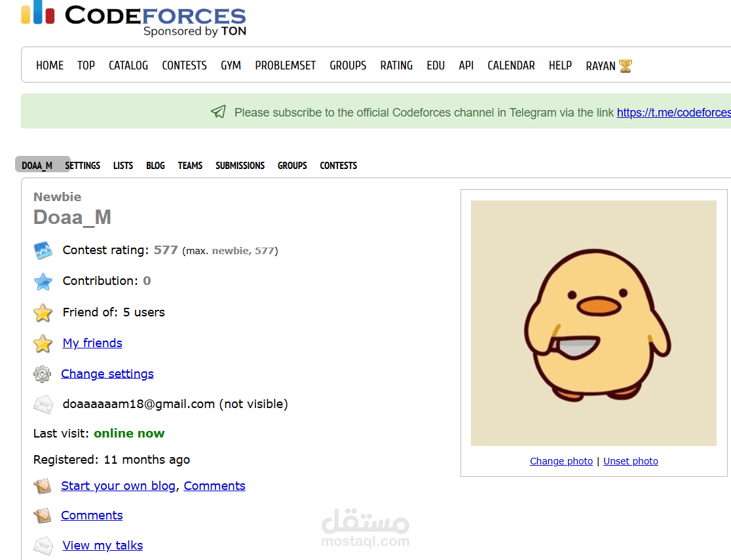Open the HELP menu item
The height and width of the screenshot is (560, 731).
tap(561, 65)
